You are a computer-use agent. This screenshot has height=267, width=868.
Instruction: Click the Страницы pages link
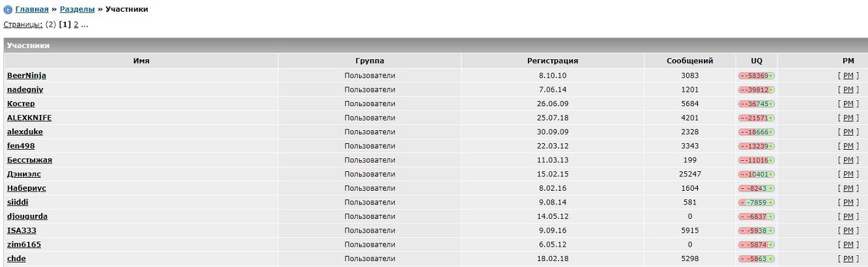[x=23, y=25]
